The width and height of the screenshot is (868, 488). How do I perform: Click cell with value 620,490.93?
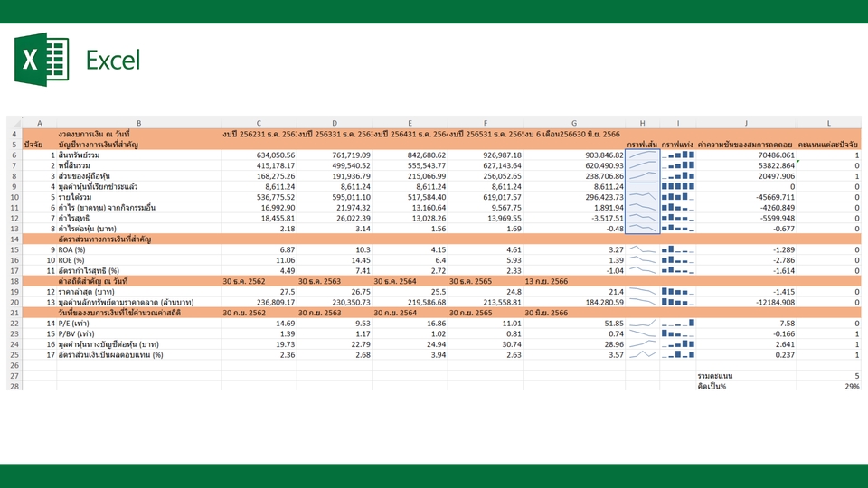(574, 165)
